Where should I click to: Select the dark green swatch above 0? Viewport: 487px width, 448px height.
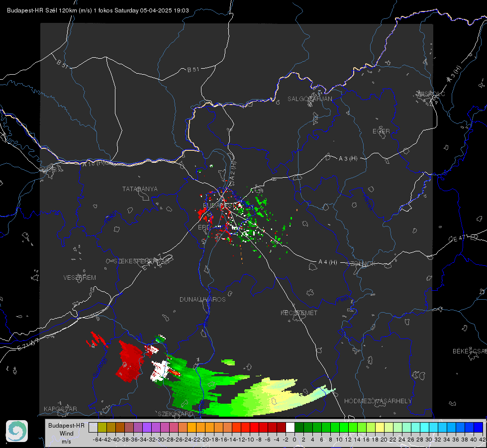pyautogui.click(x=299, y=427)
